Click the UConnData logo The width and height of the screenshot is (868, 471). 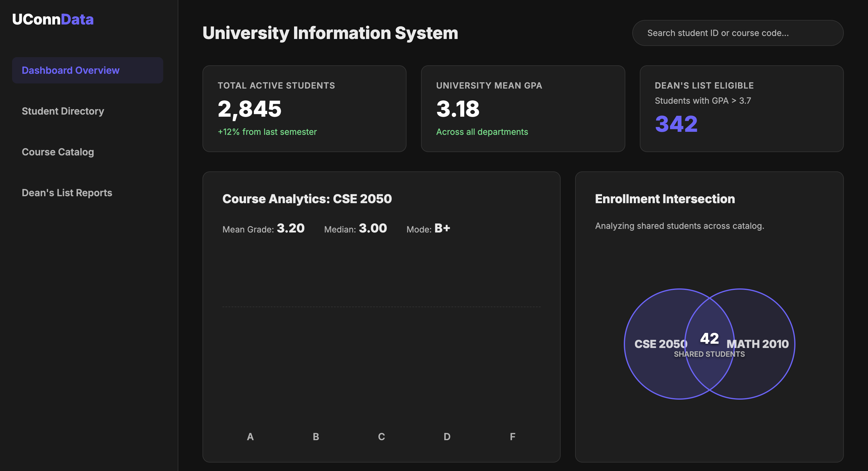point(53,19)
